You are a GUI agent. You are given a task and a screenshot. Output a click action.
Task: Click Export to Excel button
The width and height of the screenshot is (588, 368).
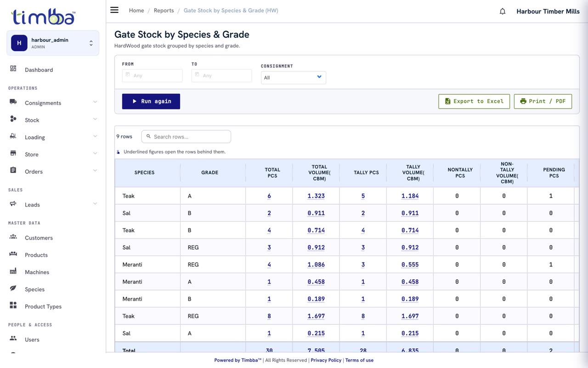(x=474, y=101)
